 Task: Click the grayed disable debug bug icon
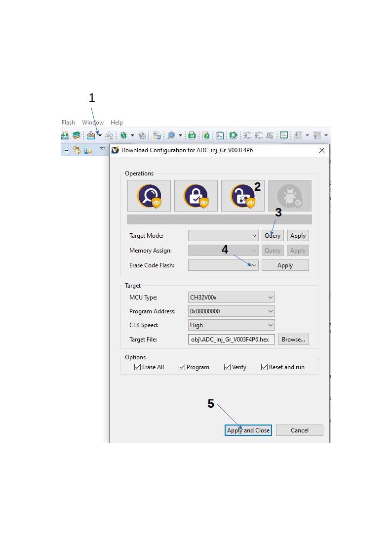tap(290, 196)
